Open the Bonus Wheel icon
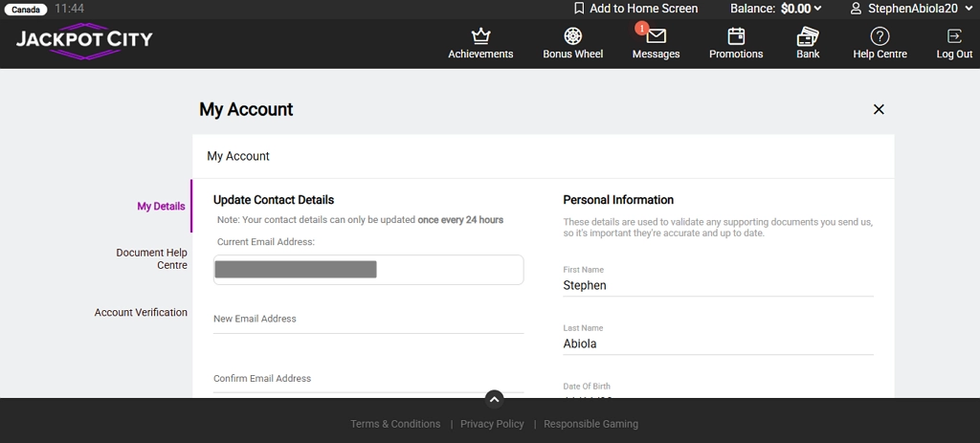 point(572,36)
